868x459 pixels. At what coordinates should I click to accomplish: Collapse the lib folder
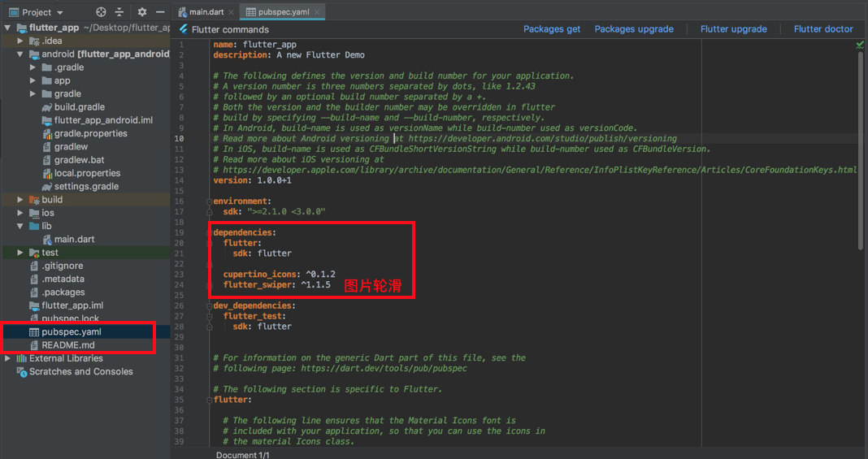(20, 226)
